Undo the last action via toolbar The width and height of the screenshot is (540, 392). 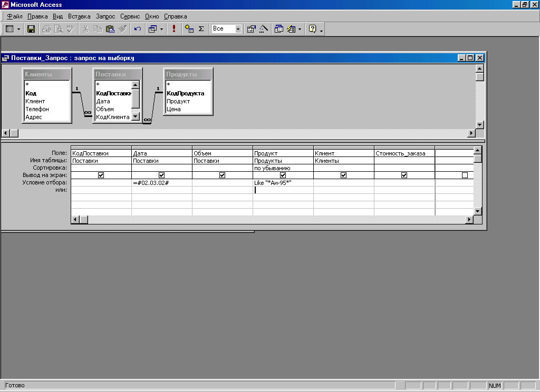138,29
